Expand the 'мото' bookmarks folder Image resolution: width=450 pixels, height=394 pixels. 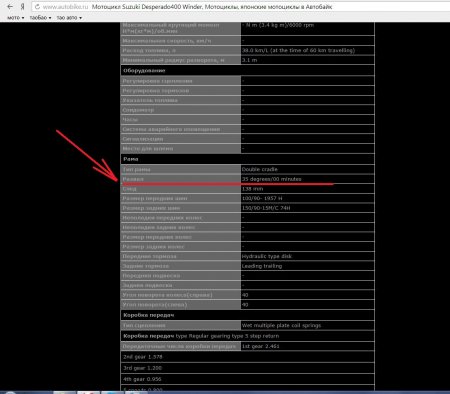16,18
